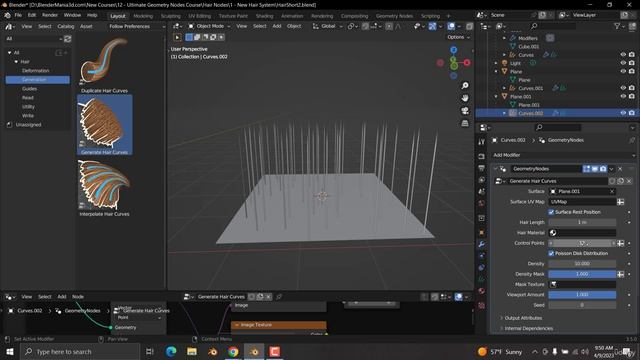Screen dimensions: 640x360
Task: Click the Task View taskbar icon
Action: coord(149,351)
